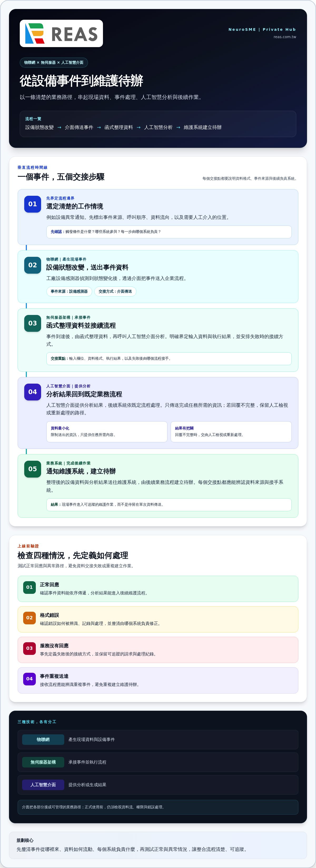This screenshot has height=868, width=316.
Task: Click the '交接重點' note box
Action: pyautogui.click(x=169, y=359)
